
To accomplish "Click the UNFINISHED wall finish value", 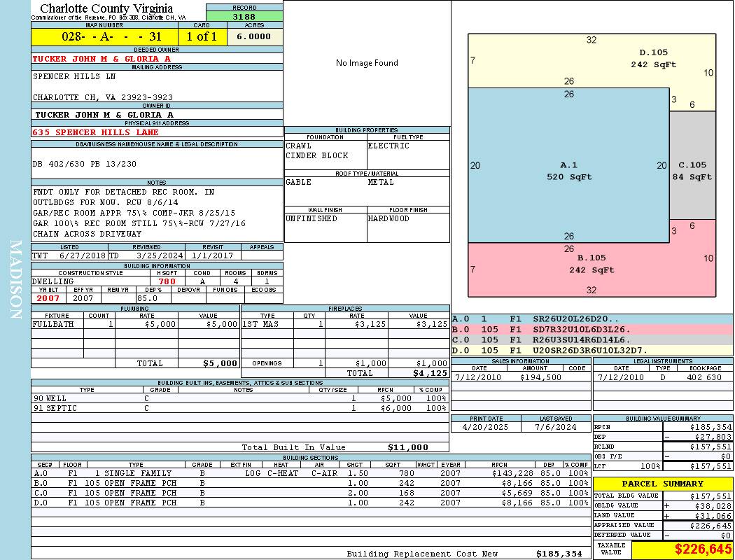I will (311, 218).
